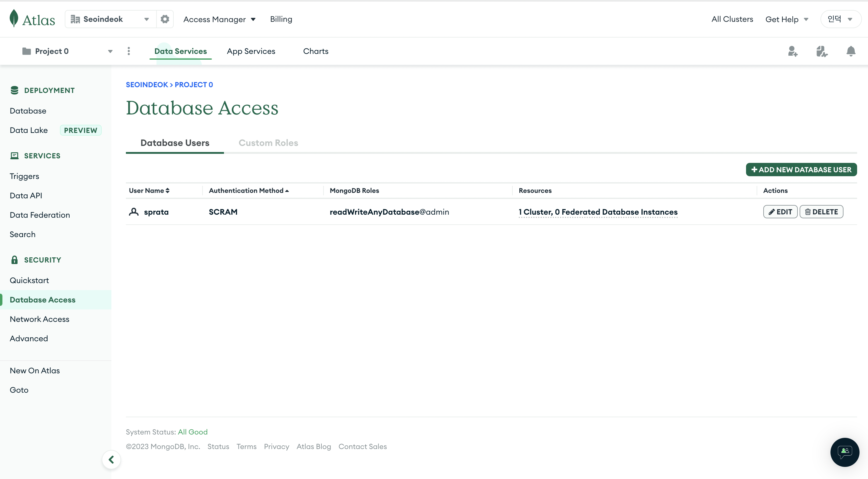The image size is (868, 479).
Task: Open alerts bell icon
Action: 851,51
